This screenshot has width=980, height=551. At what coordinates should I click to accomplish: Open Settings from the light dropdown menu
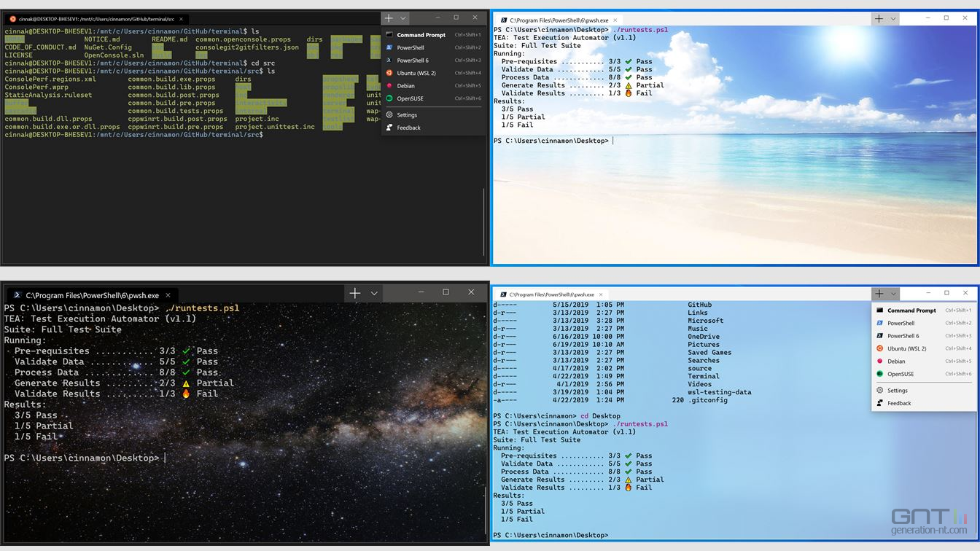[897, 391]
